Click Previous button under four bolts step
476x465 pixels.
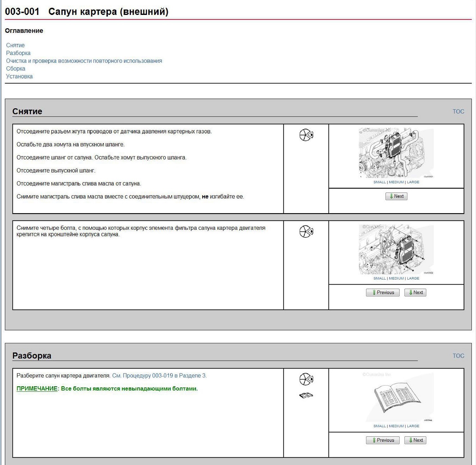pyautogui.click(x=383, y=293)
